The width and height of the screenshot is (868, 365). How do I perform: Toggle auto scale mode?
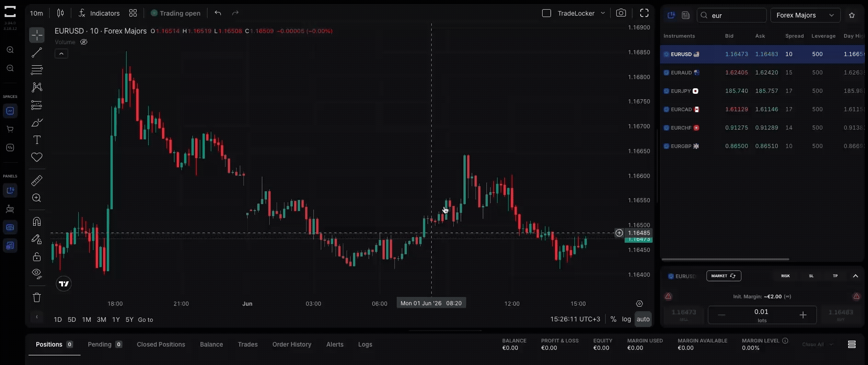643,319
